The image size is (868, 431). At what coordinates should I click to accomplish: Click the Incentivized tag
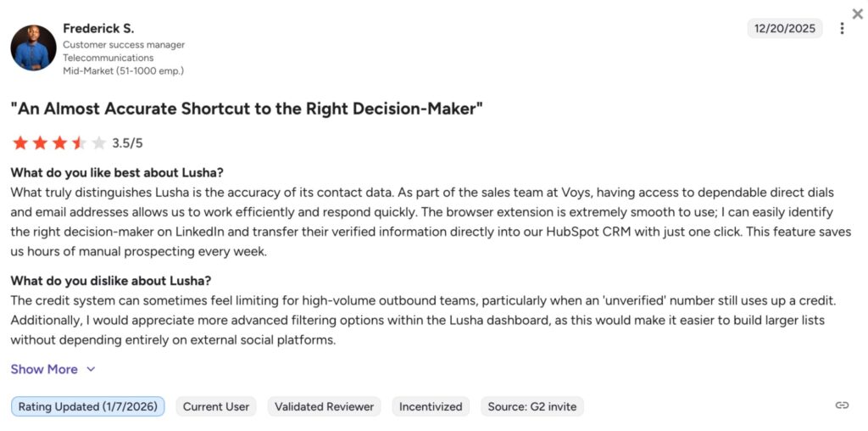(431, 406)
